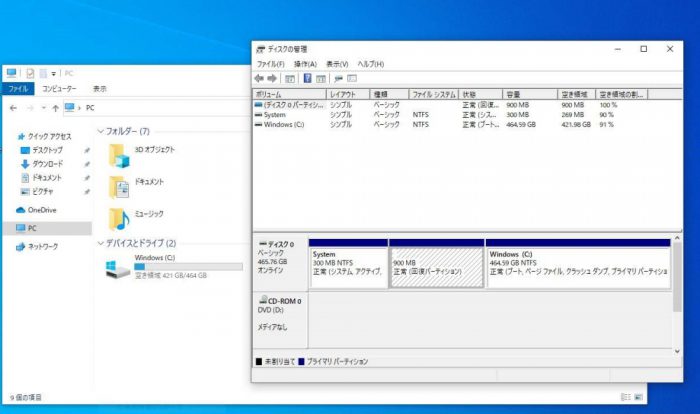Viewport: 700px width, 414px height.
Task: Select the Windows (C:) 464.59 GB partition block
Action: 578,264
